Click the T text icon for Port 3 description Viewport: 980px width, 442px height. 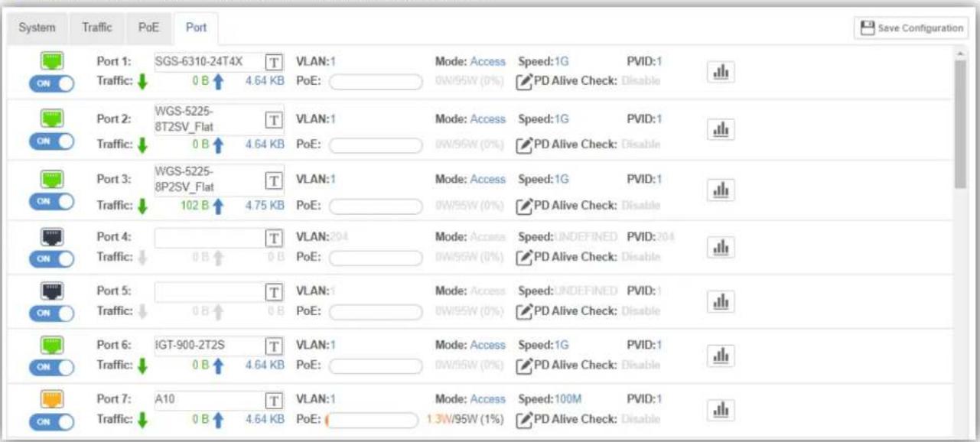(x=273, y=180)
